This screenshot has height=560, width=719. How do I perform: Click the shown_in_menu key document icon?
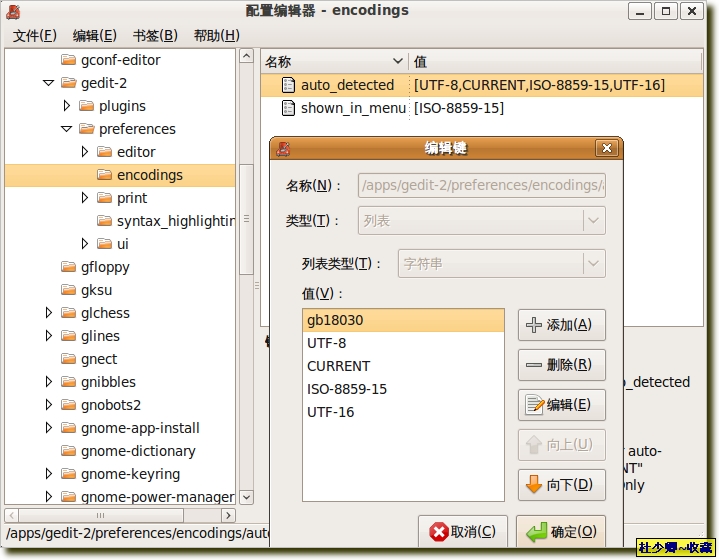click(x=288, y=108)
